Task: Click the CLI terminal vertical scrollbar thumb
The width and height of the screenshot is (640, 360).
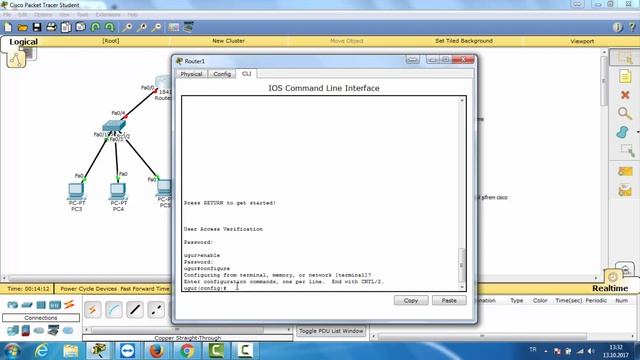Action: point(462,265)
